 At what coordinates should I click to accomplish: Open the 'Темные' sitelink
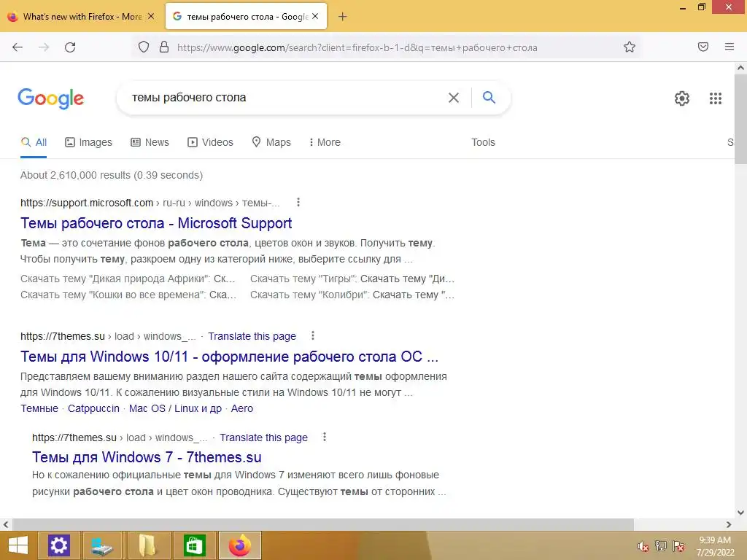pyautogui.click(x=39, y=408)
